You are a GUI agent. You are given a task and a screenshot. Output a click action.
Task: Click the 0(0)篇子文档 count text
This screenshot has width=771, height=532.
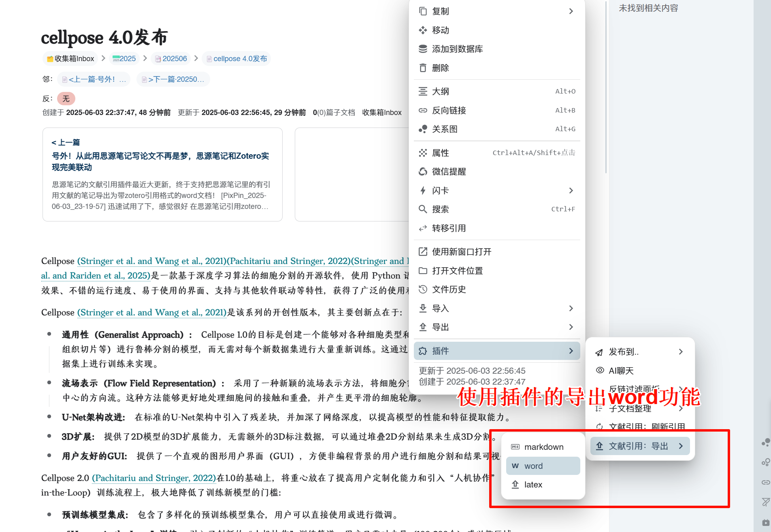point(334,113)
